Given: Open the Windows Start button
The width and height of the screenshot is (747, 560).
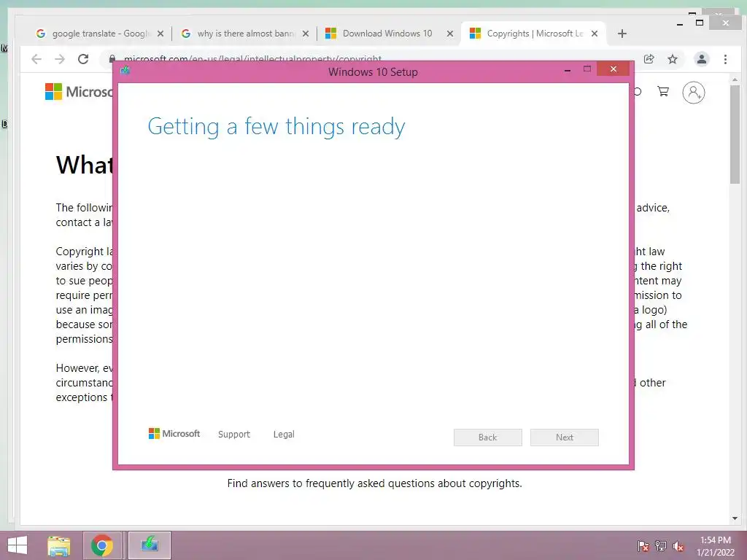Looking at the screenshot, I should click(18, 545).
